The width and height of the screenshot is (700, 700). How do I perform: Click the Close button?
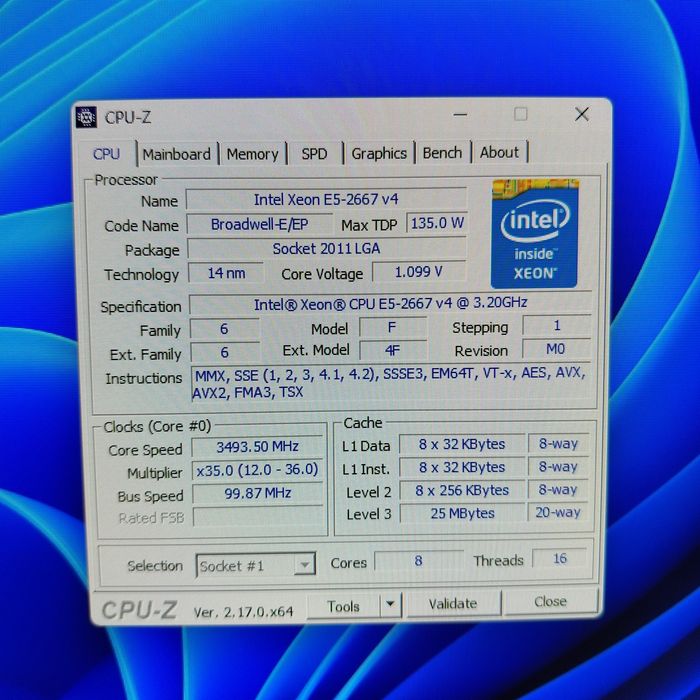coord(550,601)
